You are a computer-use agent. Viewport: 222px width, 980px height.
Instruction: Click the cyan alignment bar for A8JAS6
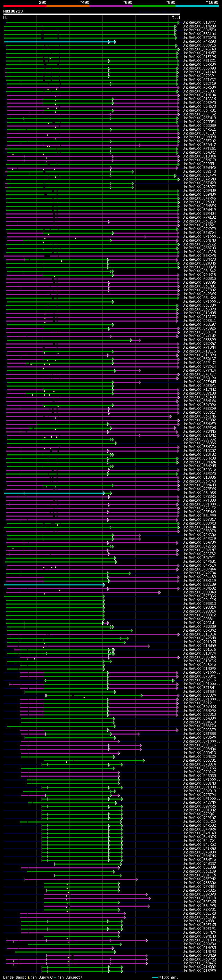[54, 493]
